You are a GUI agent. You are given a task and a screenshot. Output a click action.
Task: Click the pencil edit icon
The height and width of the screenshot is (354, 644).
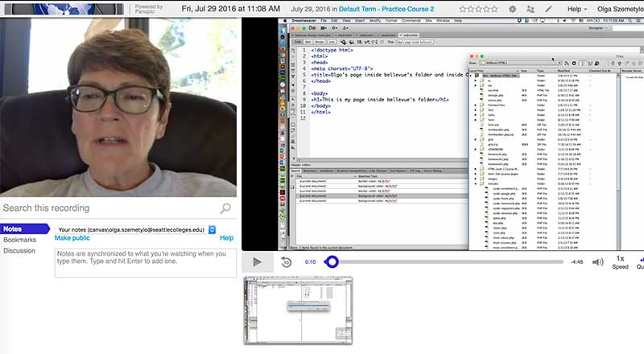(x=548, y=8)
